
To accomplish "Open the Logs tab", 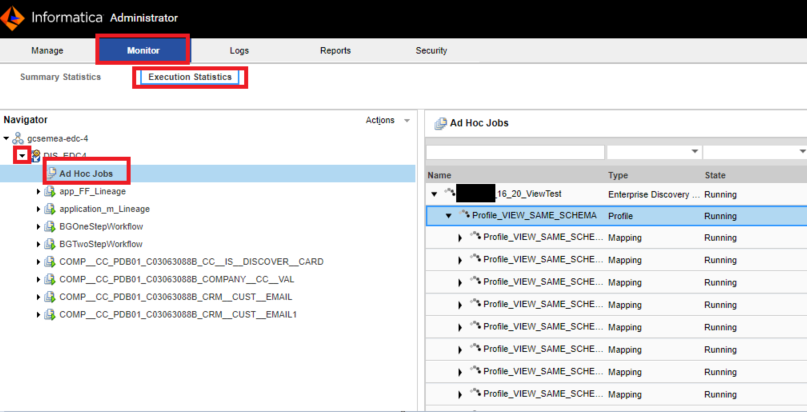I will pyautogui.click(x=239, y=50).
